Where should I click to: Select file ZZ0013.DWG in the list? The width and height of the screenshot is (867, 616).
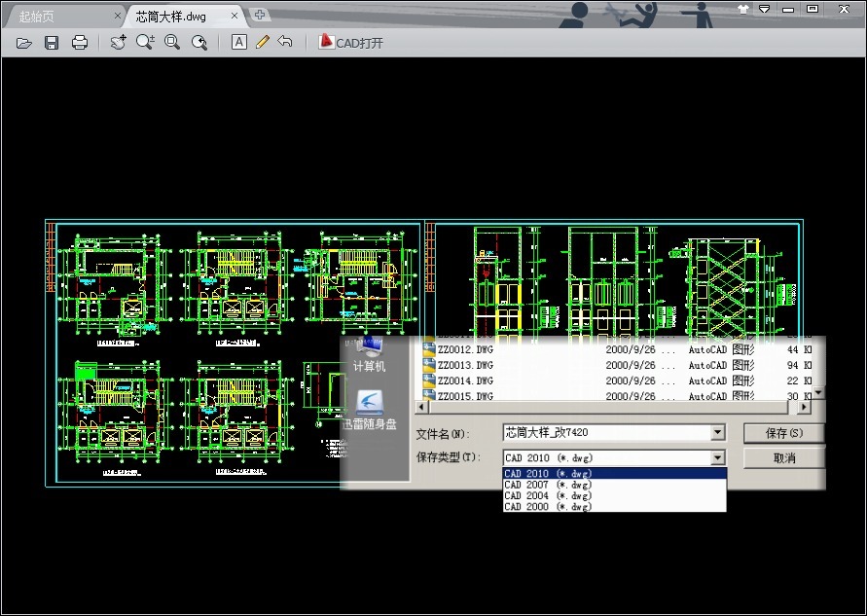pos(617,365)
